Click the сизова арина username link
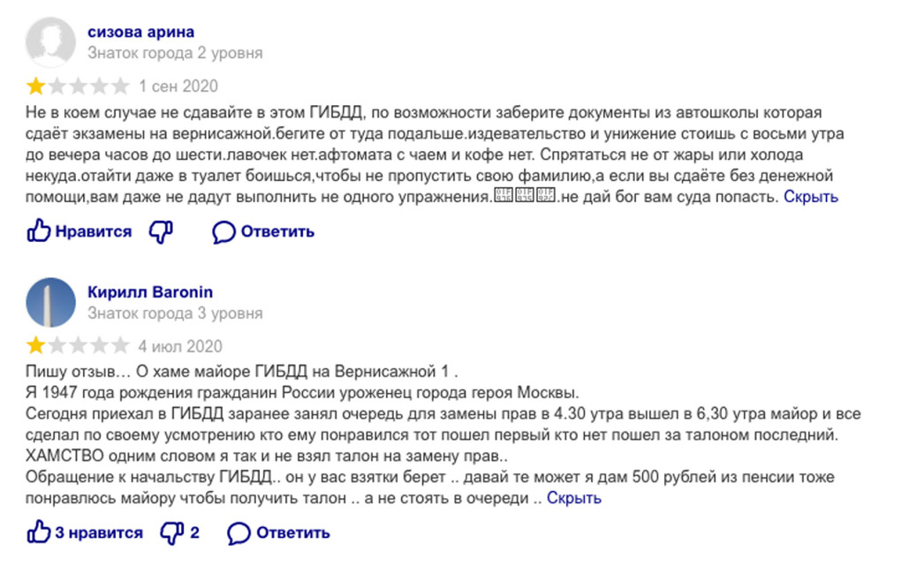This screenshot has height=574, width=924. (141, 32)
